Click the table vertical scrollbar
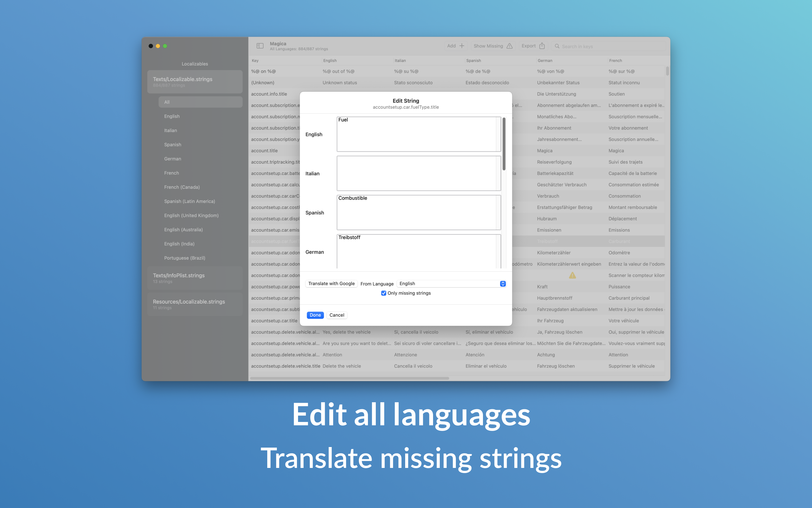Viewport: 812px width, 508px height. click(x=667, y=71)
